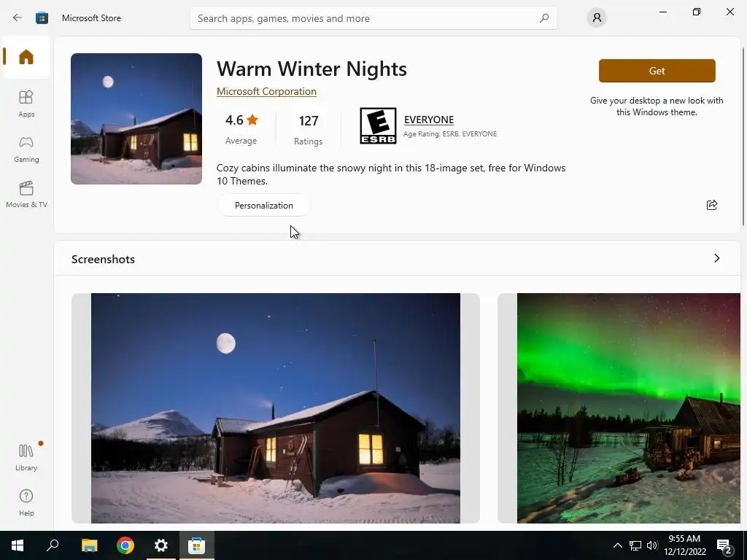Open the Gaming section in sidebar
Viewport: 747px width, 560px height.
point(26,149)
